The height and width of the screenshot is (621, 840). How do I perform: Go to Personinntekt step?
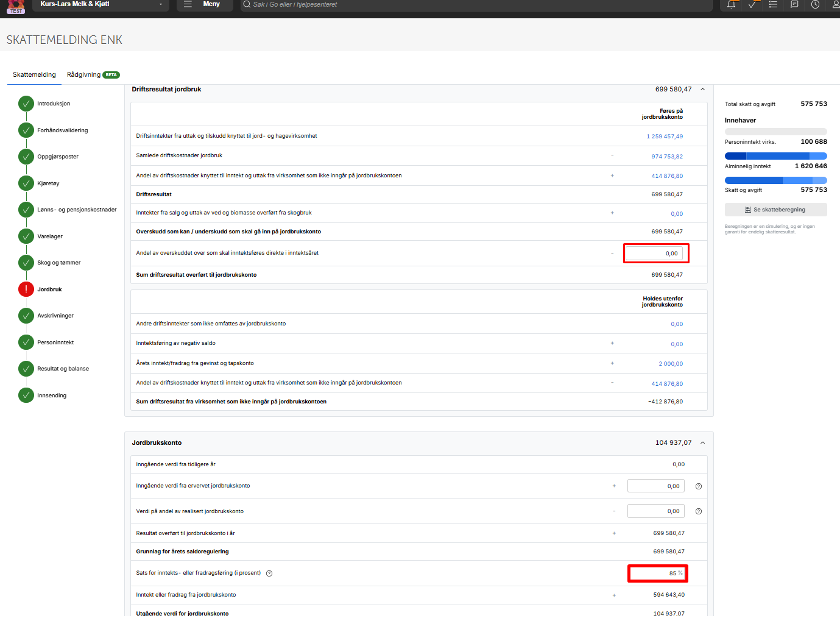pos(55,342)
